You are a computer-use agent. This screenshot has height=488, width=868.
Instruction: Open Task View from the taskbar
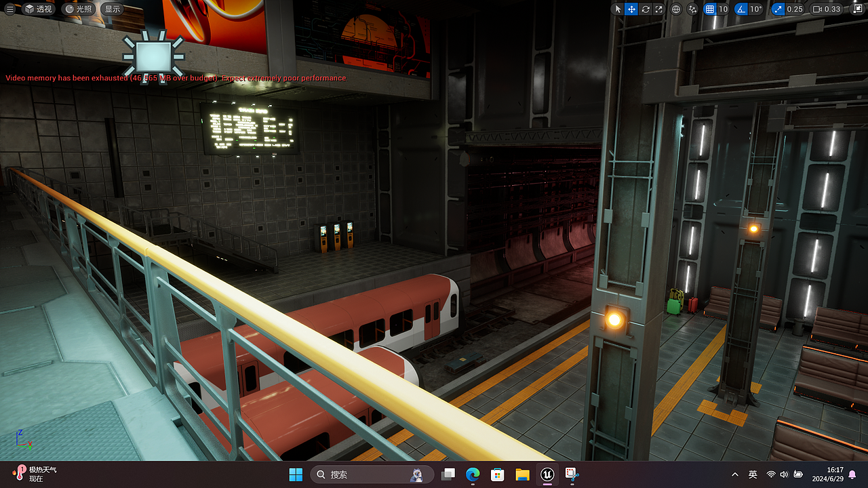(x=448, y=474)
